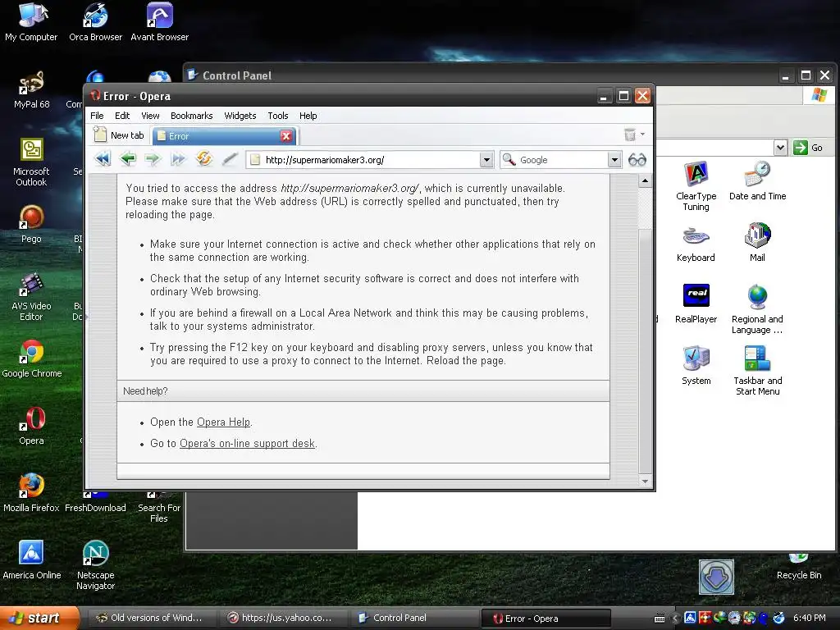
Task: Select Avant Browser desktop shortcut
Action: [x=160, y=22]
